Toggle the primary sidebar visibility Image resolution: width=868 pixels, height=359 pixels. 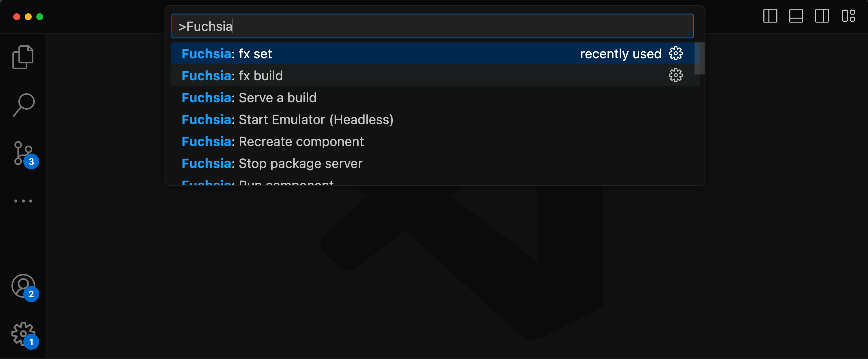click(x=770, y=15)
